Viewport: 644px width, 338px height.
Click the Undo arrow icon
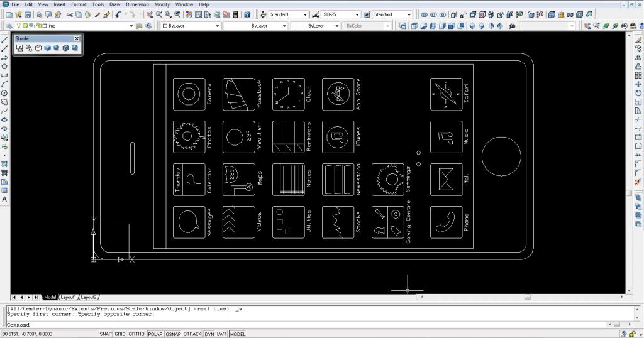118,14
